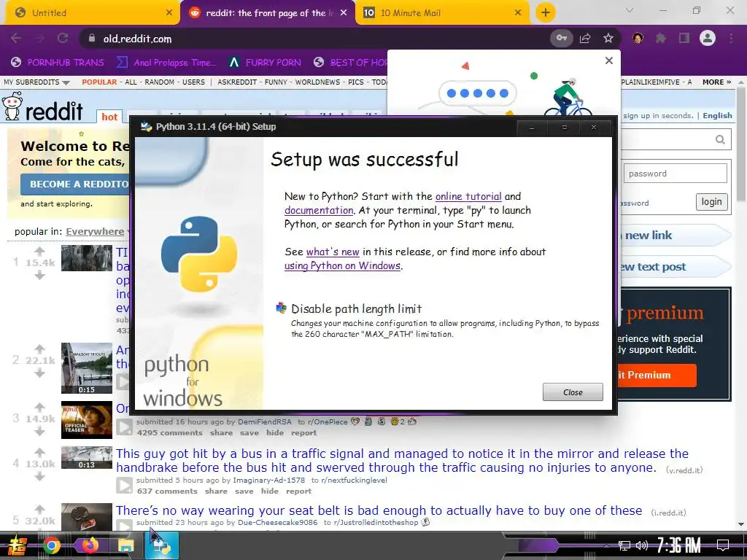Open the thumbnail of post ranked 2
The image size is (747, 560).
87,368
